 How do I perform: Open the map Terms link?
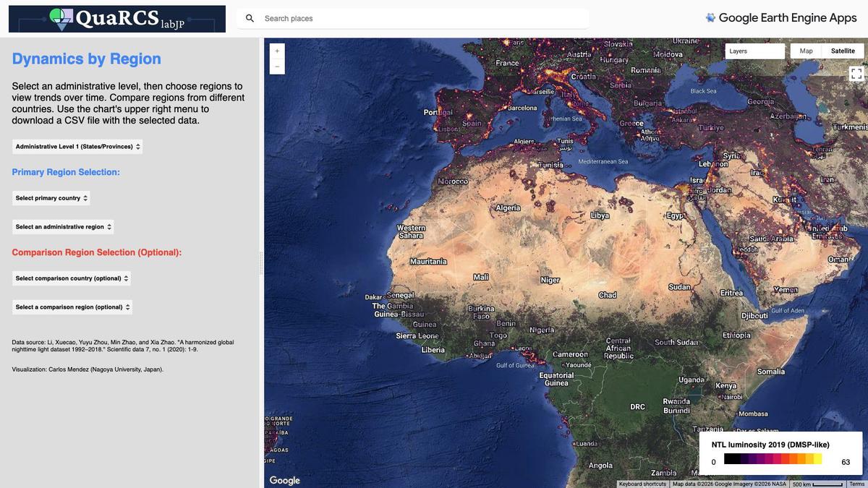(856, 484)
